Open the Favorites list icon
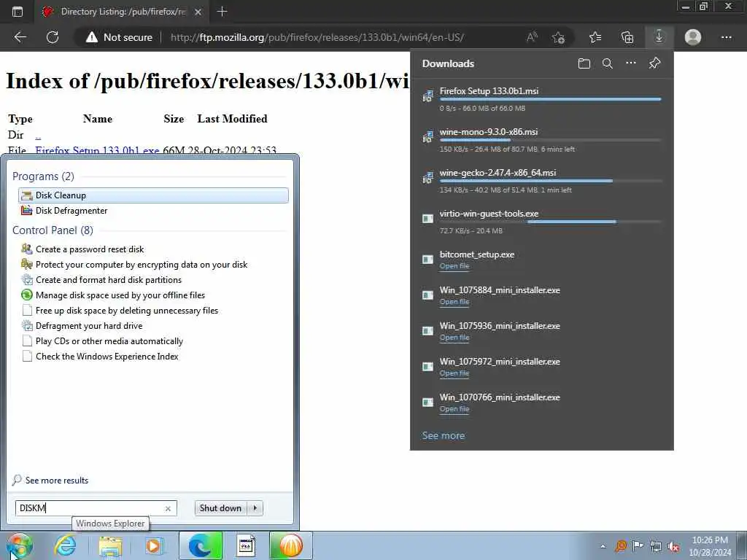Image resolution: width=747 pixels, height=560 pixels. (x=595, y=37)
